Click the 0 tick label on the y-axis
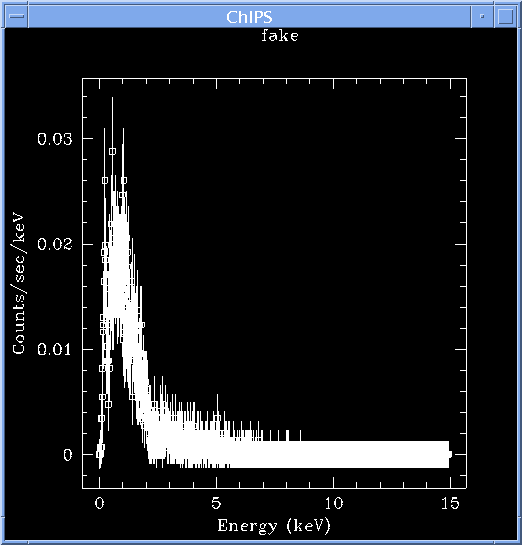The width and height of the screenshot is (522, 545). pos(68,455)
